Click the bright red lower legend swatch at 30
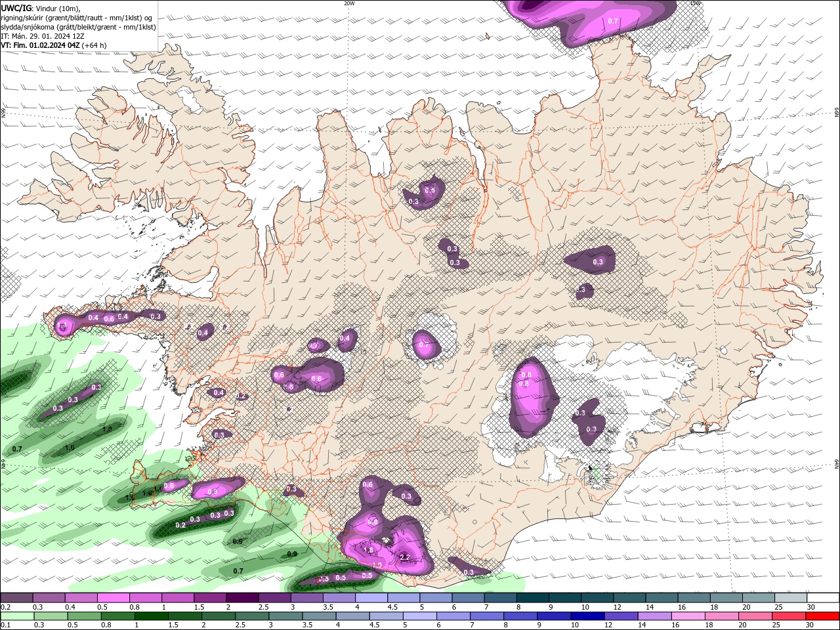 (x=823, y=616)
